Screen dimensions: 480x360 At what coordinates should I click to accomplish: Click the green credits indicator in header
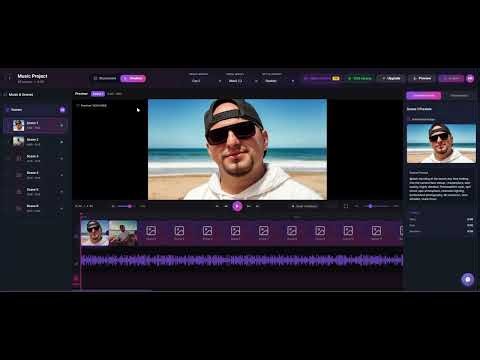pyautogui.click(x=360, y=78)
